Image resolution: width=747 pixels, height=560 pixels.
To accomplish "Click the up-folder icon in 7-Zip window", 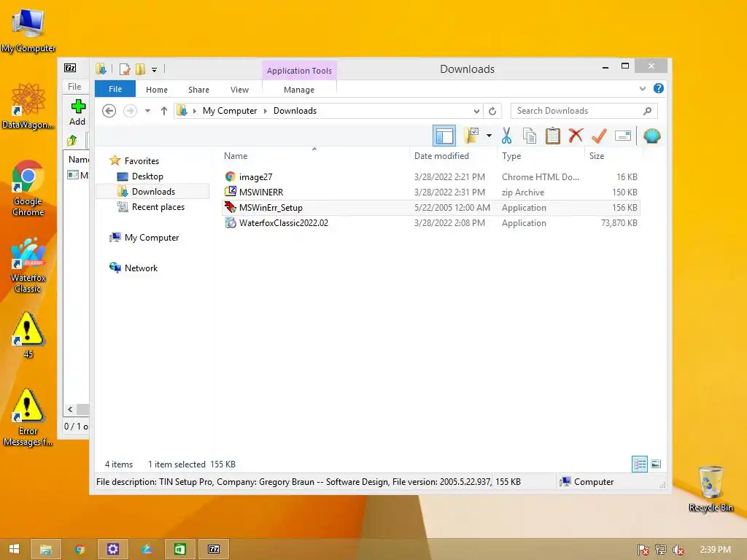I will pos(72,141).
